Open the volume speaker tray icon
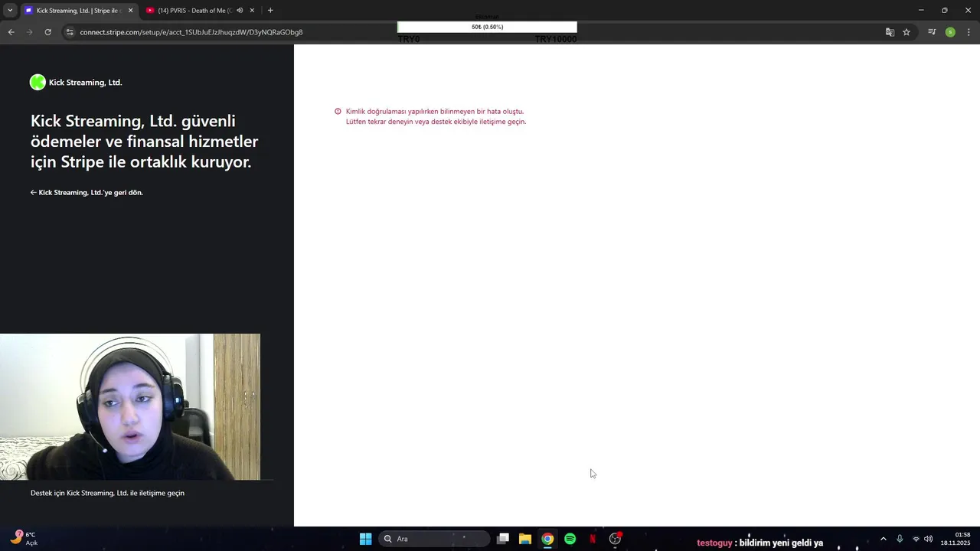The width and height of the screenshot is (980, 551). tap(929, 539)
